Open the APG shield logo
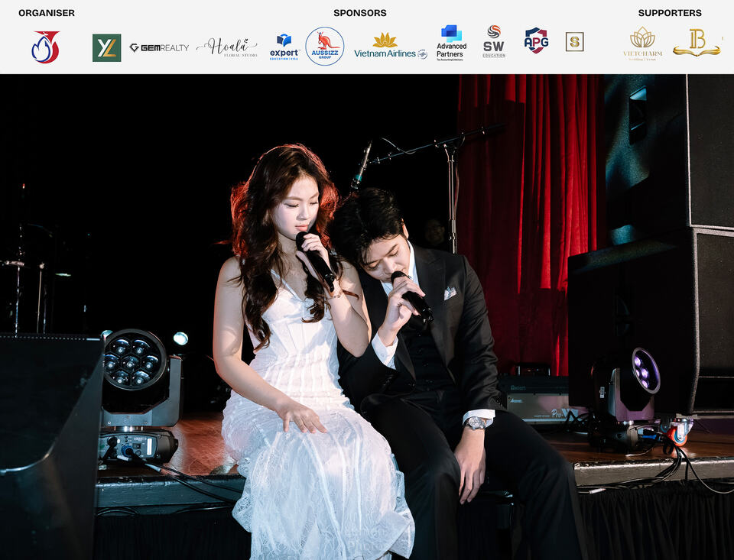This screenshot has width=734, height=560. coord(536,40)
